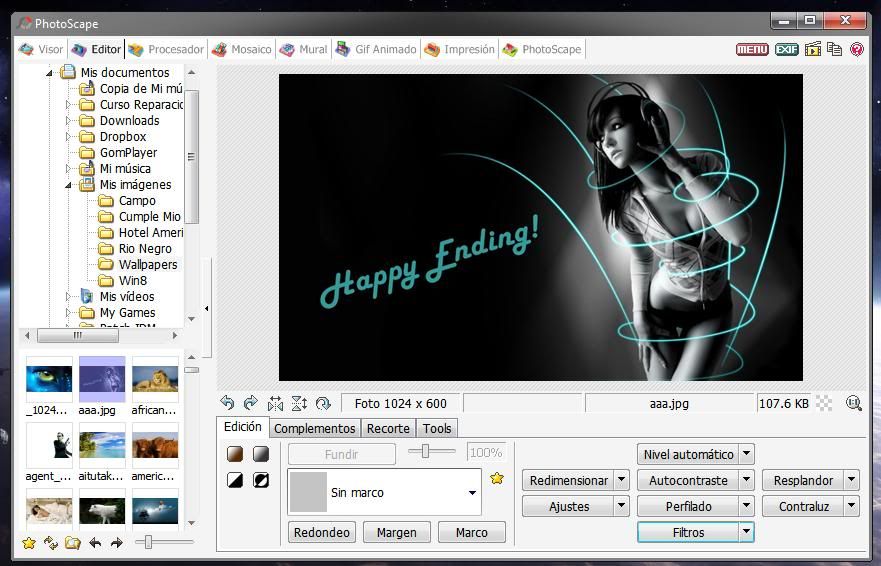
Task: Click the checkered transparency icon
Action: [x=824, y=402]
